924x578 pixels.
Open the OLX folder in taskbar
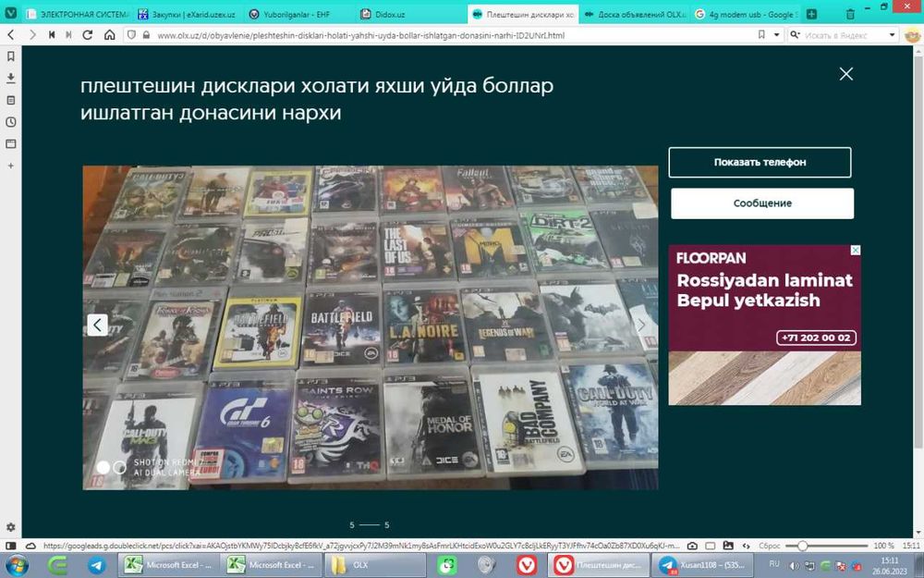375,565
